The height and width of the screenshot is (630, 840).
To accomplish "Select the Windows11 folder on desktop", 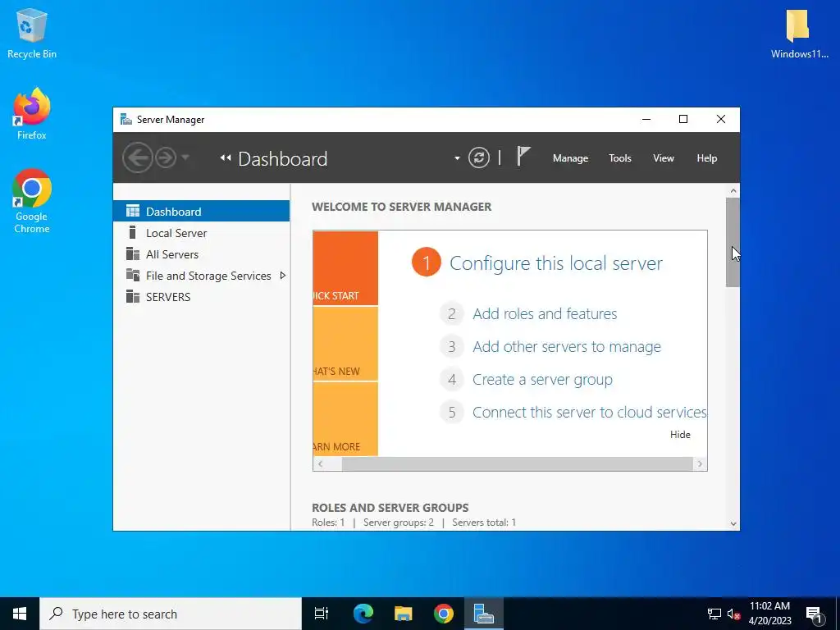I will (x=799, y=33).
